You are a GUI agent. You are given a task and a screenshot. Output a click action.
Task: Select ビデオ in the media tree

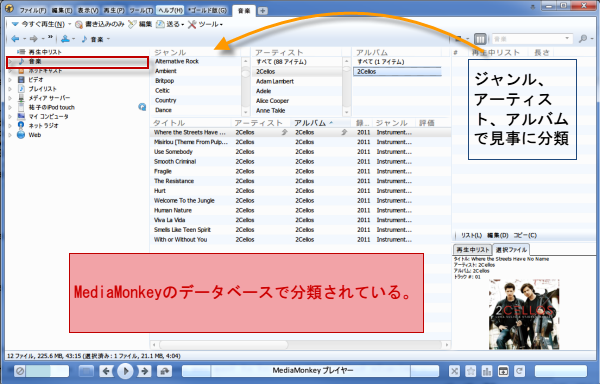(36, 80)
